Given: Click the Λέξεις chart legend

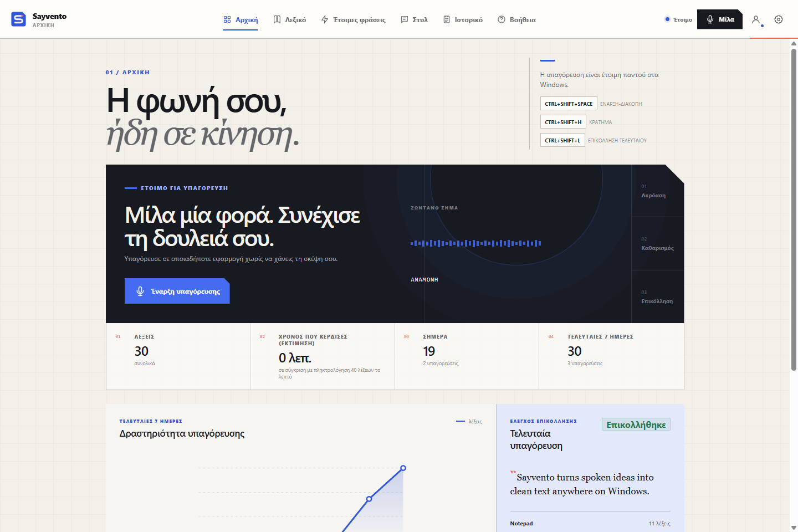Looking at the screenshot, I should pos(469,422).
